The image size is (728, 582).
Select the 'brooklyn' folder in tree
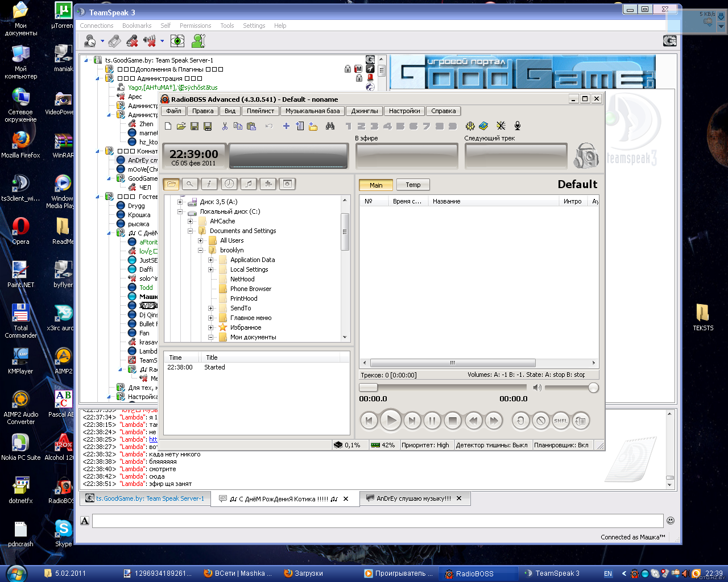click(231, 250)
